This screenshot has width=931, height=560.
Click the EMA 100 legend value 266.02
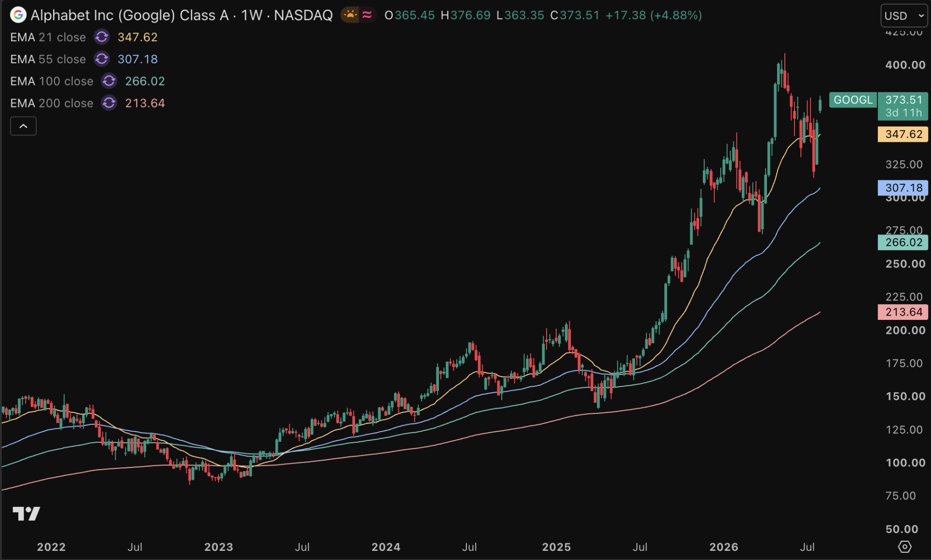[145, 81]
